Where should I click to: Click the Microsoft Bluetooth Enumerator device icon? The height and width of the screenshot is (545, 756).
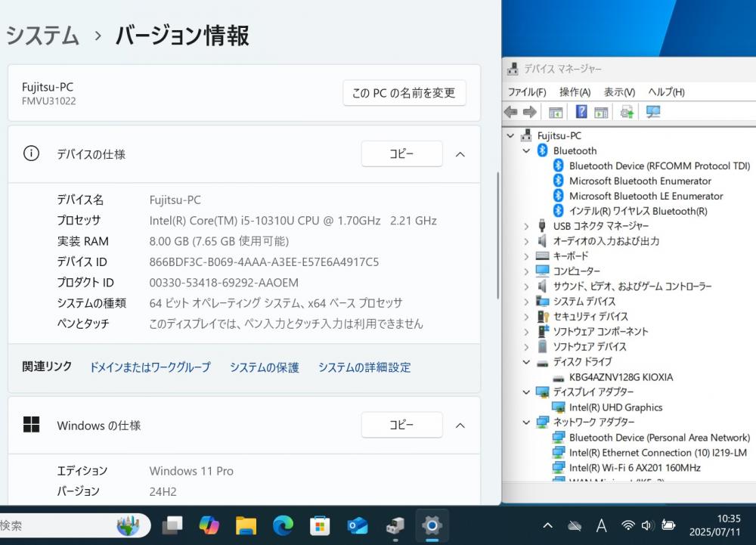click(559, 181)
